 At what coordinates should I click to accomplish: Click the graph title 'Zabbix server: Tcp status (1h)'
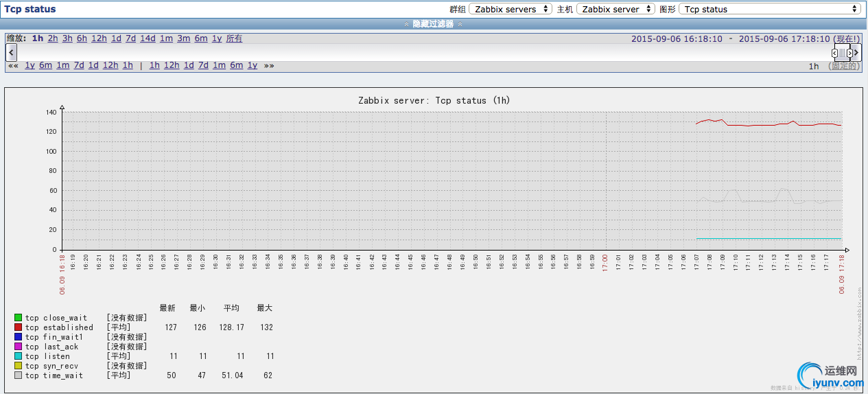(x=434, y=100)
